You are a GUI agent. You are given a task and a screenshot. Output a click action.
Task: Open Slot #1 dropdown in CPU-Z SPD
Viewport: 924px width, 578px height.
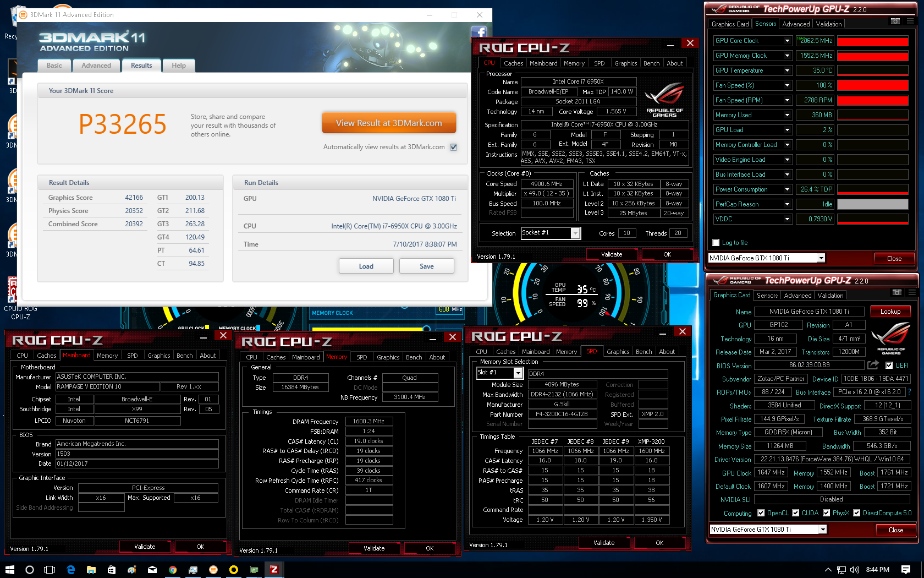coord(518,373)
